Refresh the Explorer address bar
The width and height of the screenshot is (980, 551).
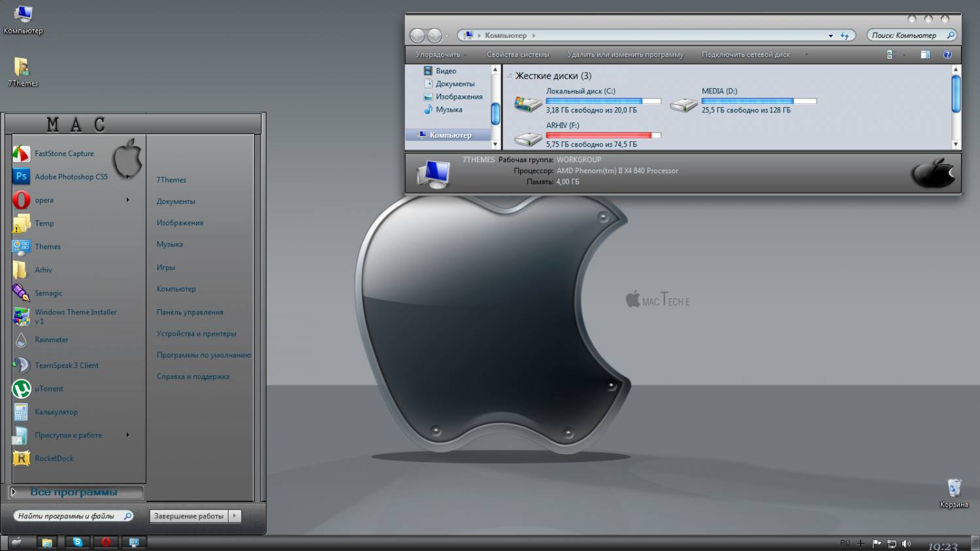(845, 35)
